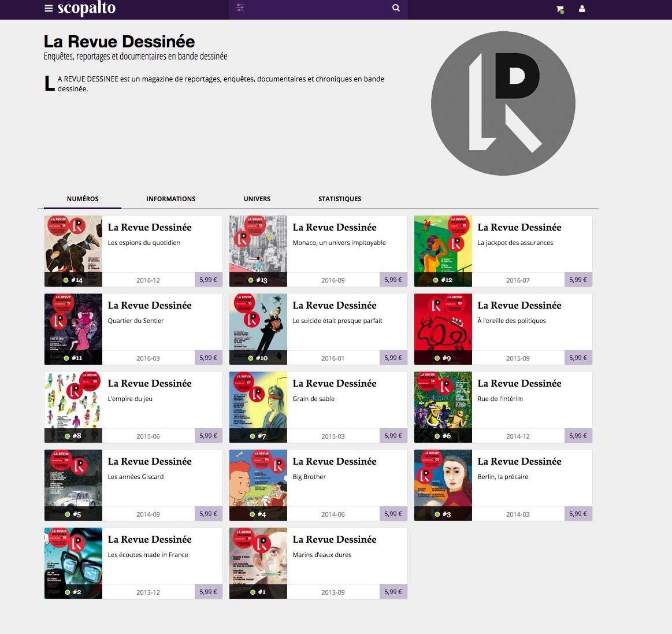This screenshot has width=672, height=634.
Task: Open the 'L'empire du jeu' subtitle
Action: 130,399
